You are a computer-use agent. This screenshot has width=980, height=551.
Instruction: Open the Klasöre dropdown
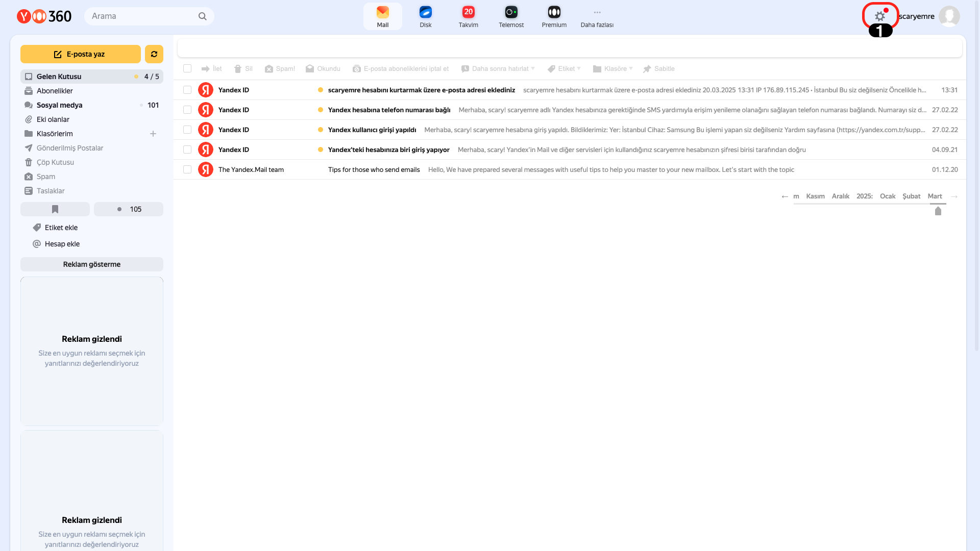pyautogui.click(x=612, y=69)
